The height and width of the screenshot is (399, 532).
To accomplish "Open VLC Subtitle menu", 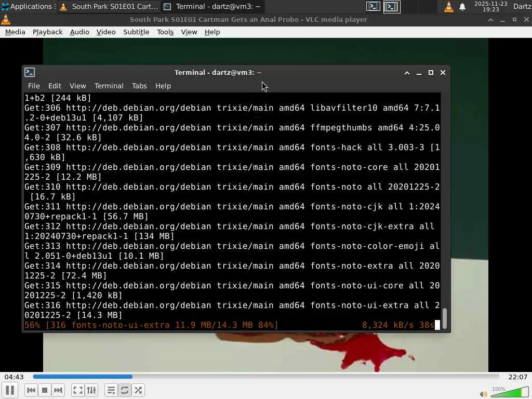I will [136, 32].
